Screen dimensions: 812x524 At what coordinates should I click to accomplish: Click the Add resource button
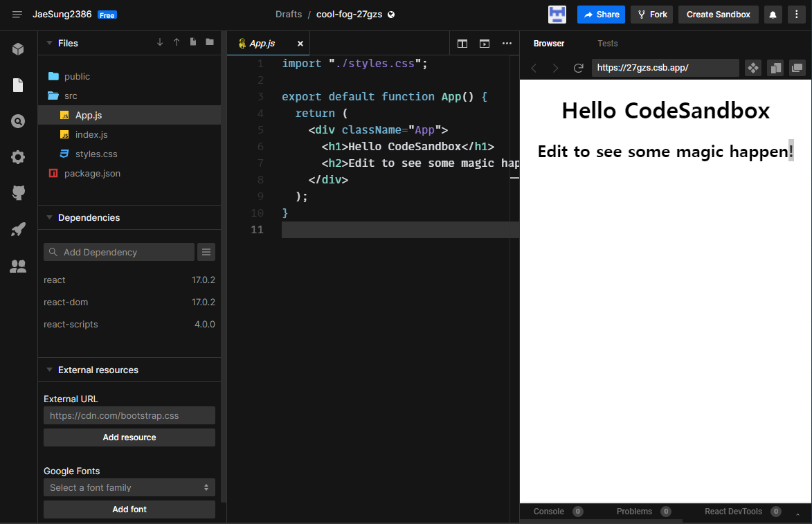click(x=129, y=437)
